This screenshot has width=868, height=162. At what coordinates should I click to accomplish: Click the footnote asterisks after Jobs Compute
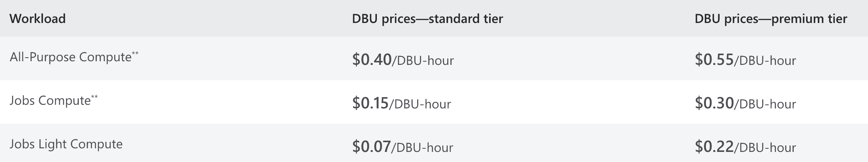95,97
